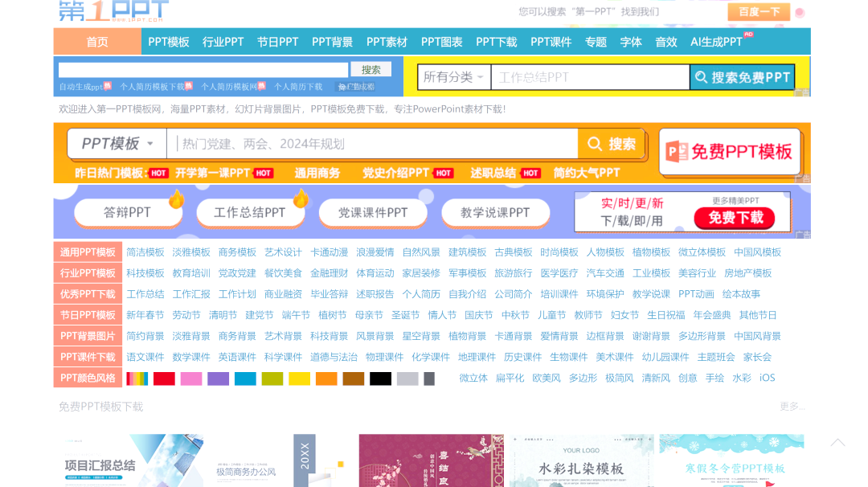Expand the 所有分类 dropdown
Image resolution: width=868 pixels, height=487 pixels.
coord(454,77)
